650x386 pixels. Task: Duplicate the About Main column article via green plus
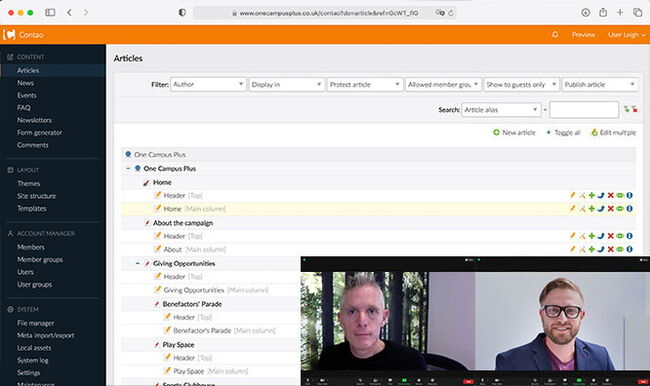592,249
